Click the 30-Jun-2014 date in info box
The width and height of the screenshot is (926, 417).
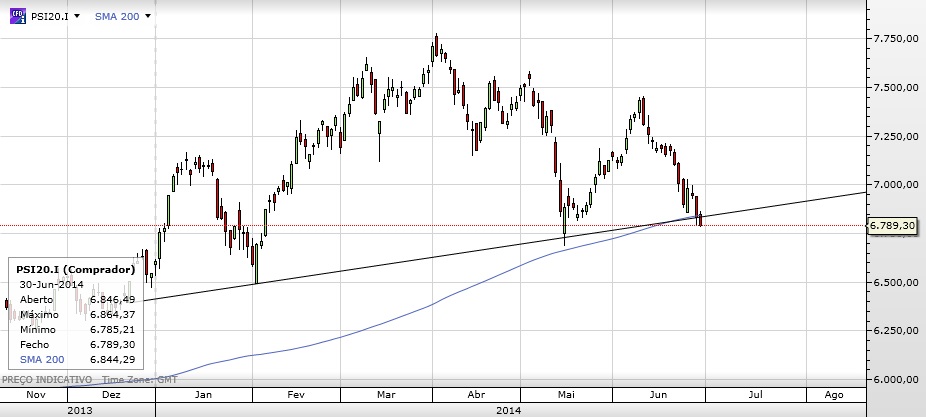click(x=51, y=285)
